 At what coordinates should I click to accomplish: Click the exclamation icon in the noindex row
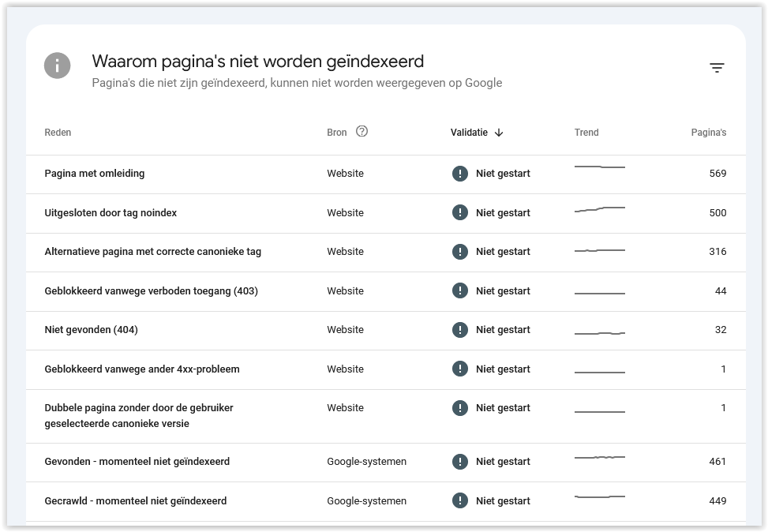pos(460,212)
